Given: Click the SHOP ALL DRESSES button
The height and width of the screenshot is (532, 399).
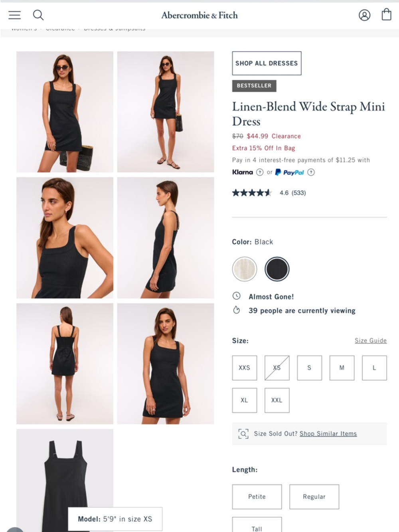Looking at the screenshot, I should (x=267, y=63).
